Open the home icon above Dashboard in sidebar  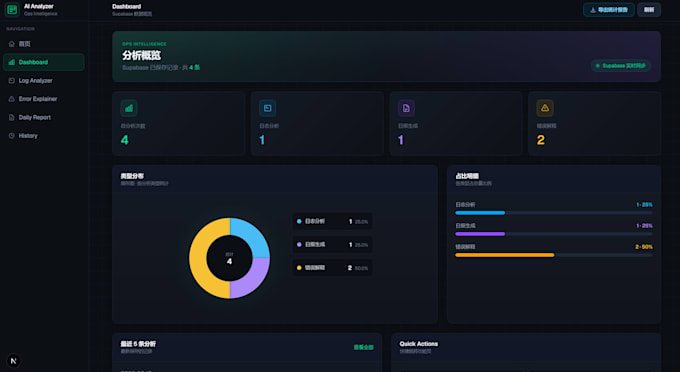(12, 44)
